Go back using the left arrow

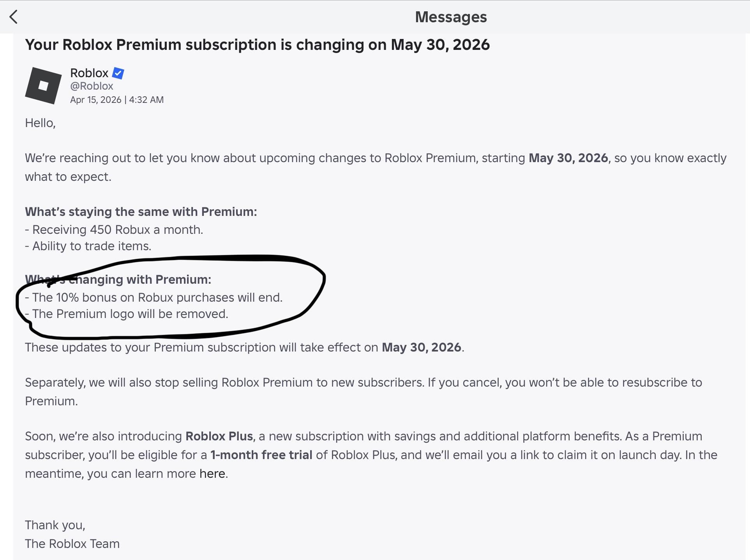(x=14, y=17)
